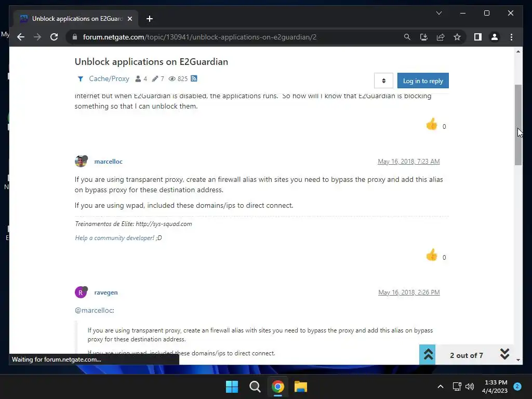View site security lock information

pos(75,37)
